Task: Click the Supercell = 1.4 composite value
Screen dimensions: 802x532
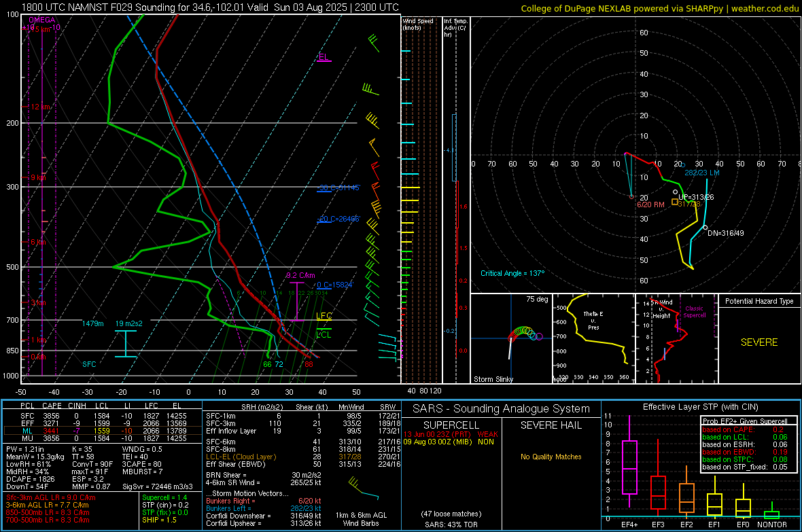Action: pos(164,497)
